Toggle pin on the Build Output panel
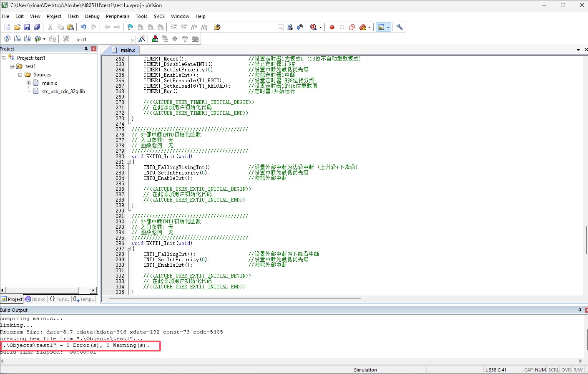588x374 pixels. (580, 310)
